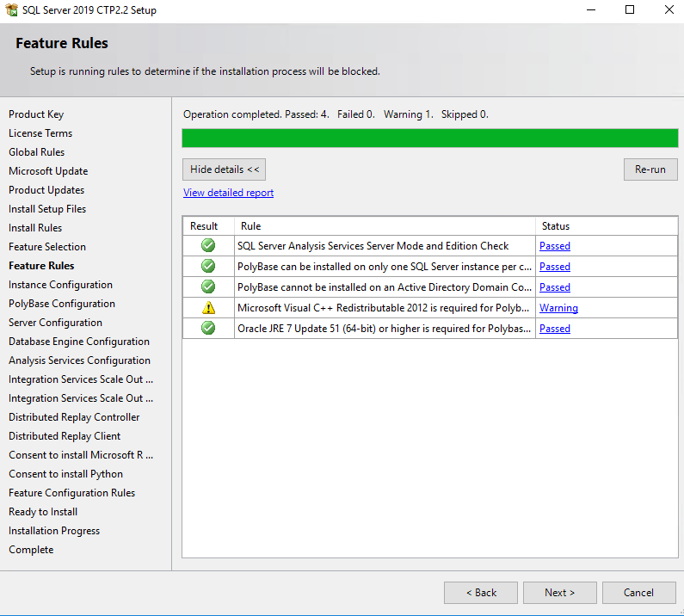
Task: Click the yellow warning icon for Visual C++ rule
Action: 208,308
